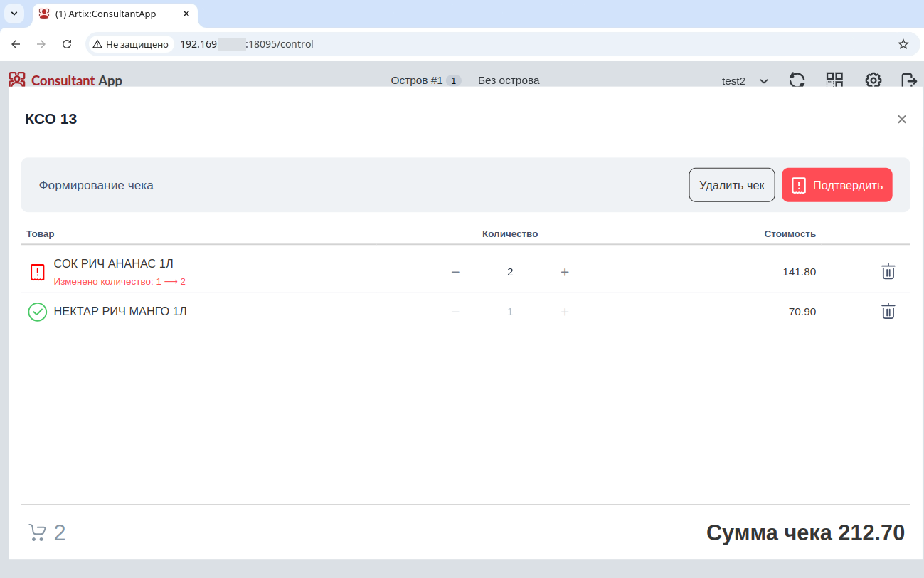Click the refresh sync icon in header
Image resolution: width=924 pixels, height=578 pixels.
point(797,80)
